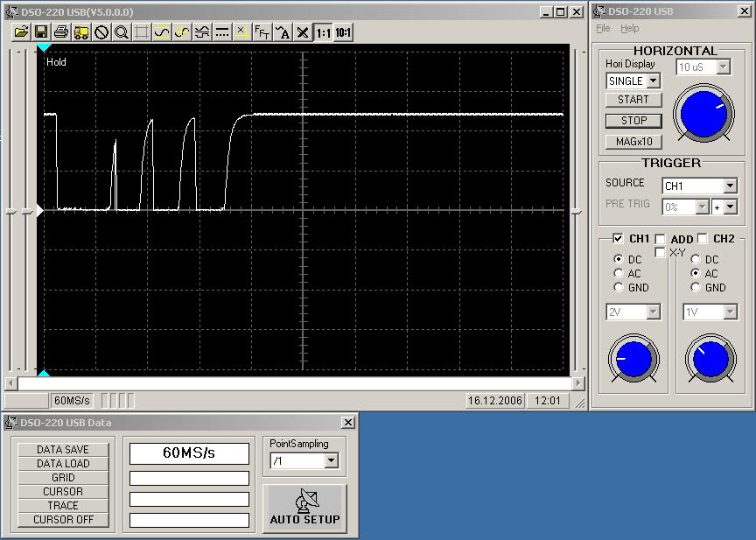Select GND coupling for CH2
The image size is (756, 540).
(696, 287)
